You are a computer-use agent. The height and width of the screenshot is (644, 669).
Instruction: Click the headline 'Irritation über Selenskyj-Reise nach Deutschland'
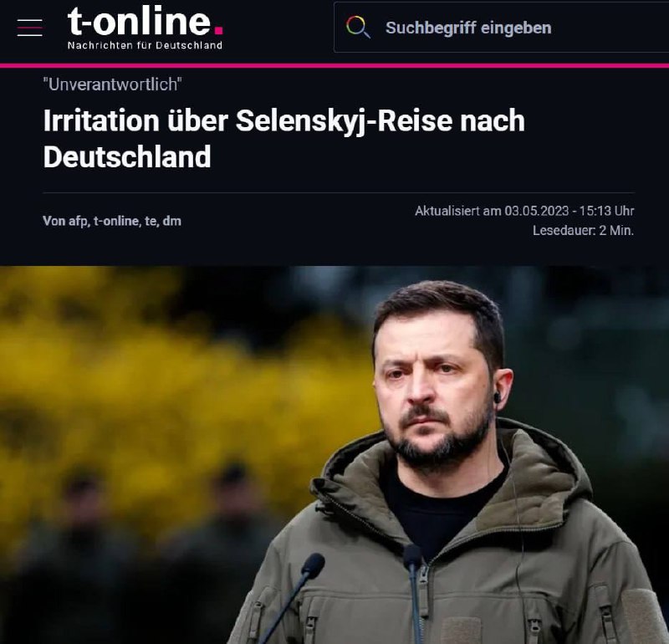pyautogui.click(x=283, y=139)
